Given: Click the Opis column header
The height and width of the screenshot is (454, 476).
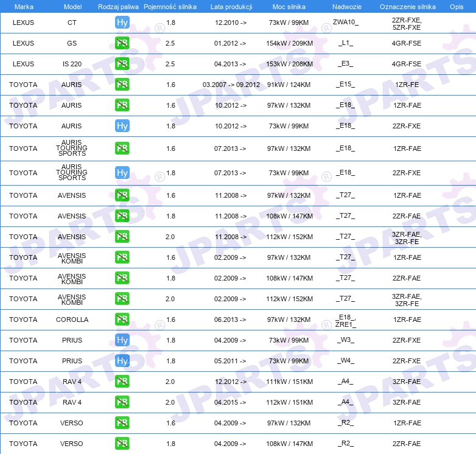Looking at the screenshot, I should pyautogui.click(x=457, y=7).
